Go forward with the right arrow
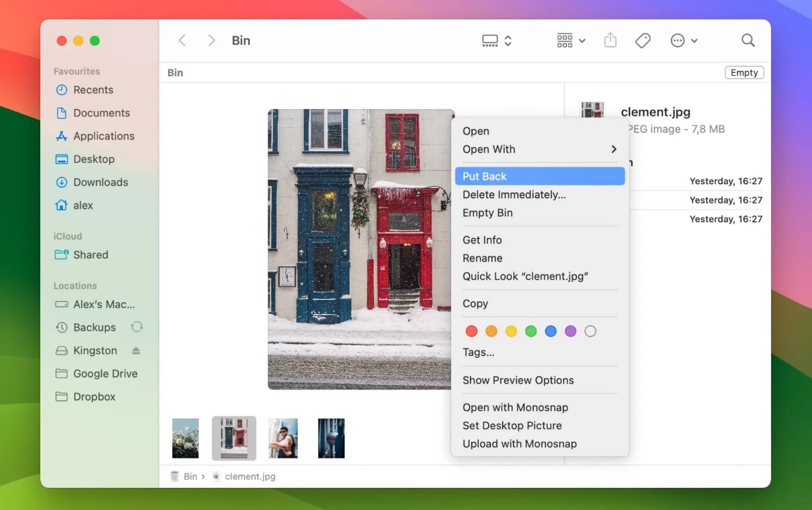Image resolution: width=812 pixels, height=510 pixels. [212, 41]
